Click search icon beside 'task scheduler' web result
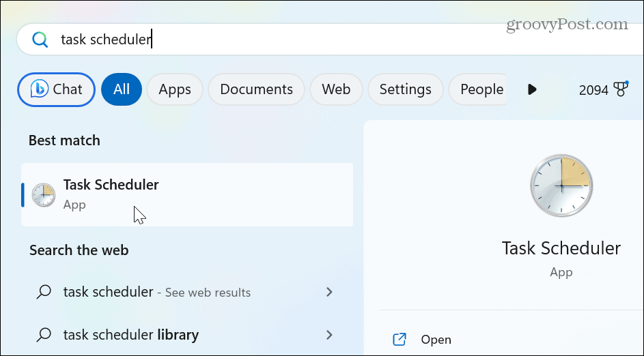This screenshot has width=644, height=356. click(44, 292)
